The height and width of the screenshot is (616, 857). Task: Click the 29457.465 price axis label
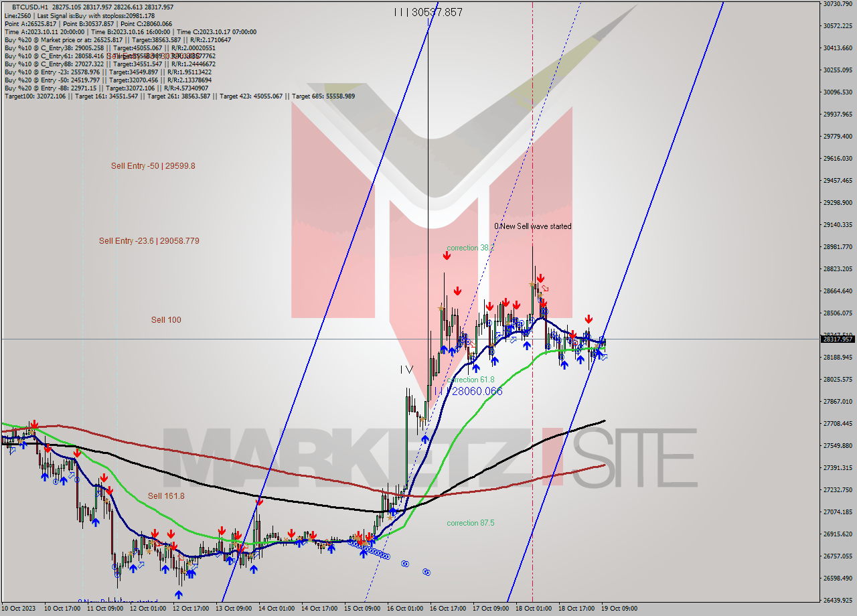pyautogui.click(x=838, y=180)
